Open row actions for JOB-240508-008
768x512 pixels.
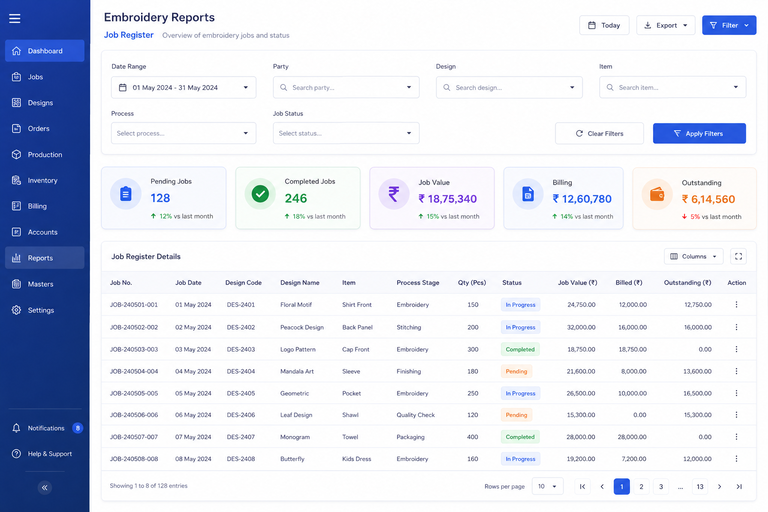tap(736, 459)
